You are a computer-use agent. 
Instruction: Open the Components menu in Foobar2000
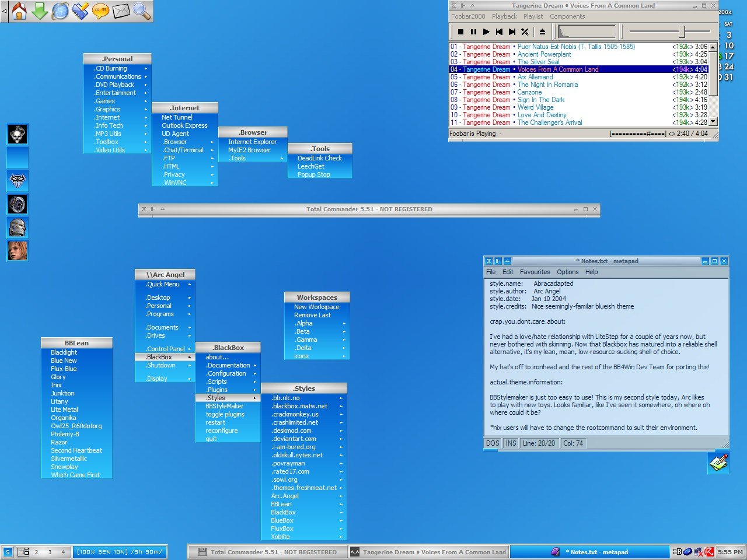(567, 16)
